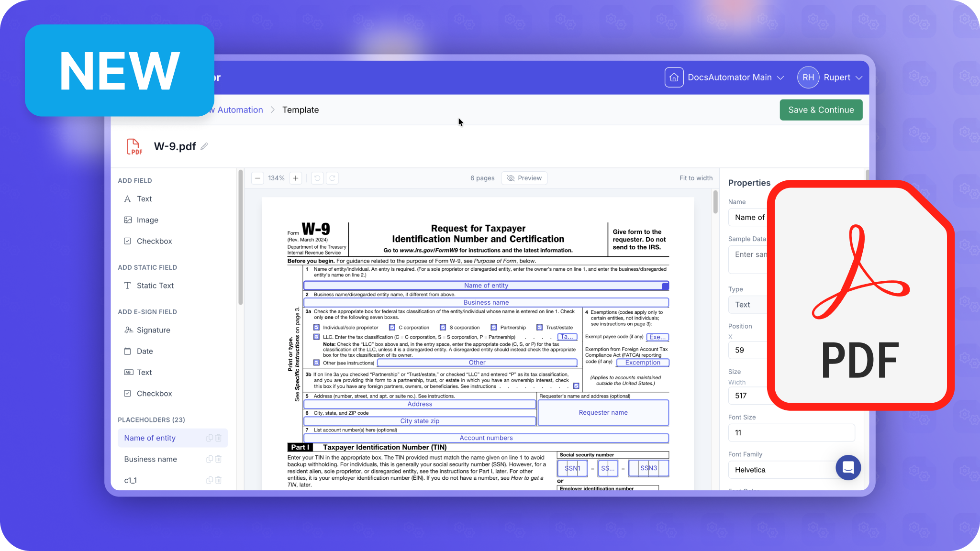Select the Requester name field on the form
This screenshot has height=551, width=980.
point(603,412)
